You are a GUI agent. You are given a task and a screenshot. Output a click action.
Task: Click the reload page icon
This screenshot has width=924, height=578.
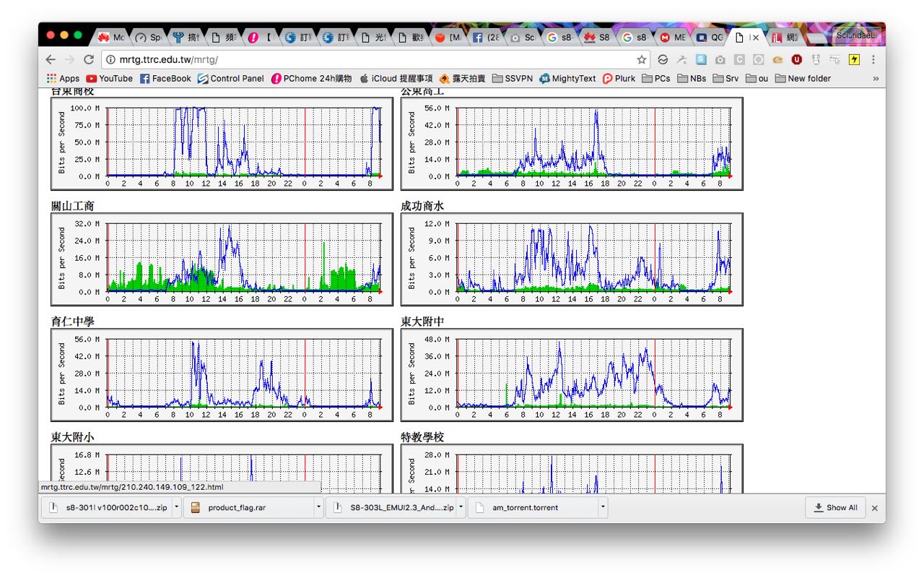[89, 60]
